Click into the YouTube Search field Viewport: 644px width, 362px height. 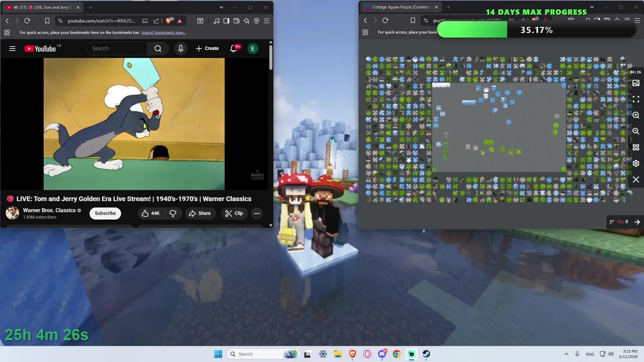pos(117,48)
